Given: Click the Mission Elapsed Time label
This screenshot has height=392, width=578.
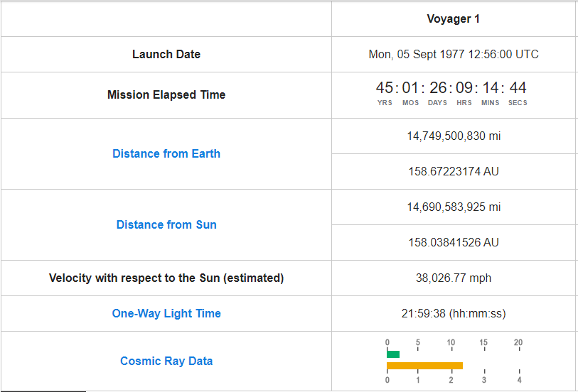Looking at the screenshot, I should pyautogui.click(x=166, y=94).
